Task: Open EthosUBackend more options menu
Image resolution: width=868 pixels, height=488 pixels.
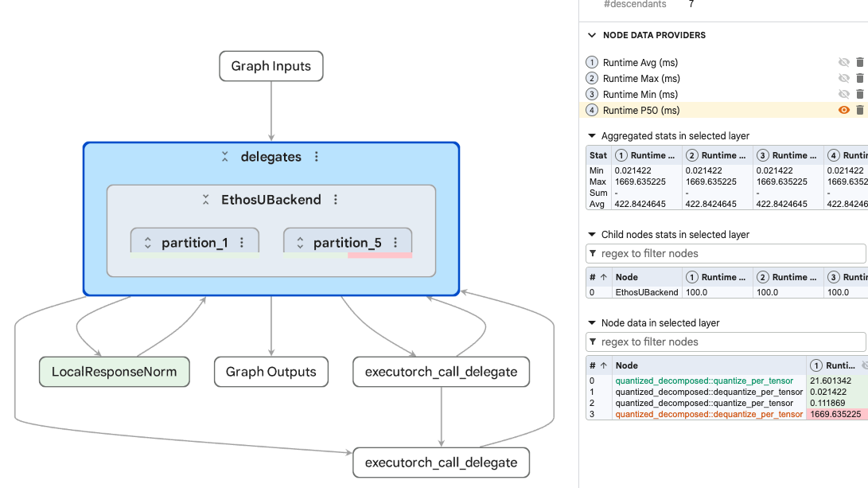Action: click(x=336, y=199)
